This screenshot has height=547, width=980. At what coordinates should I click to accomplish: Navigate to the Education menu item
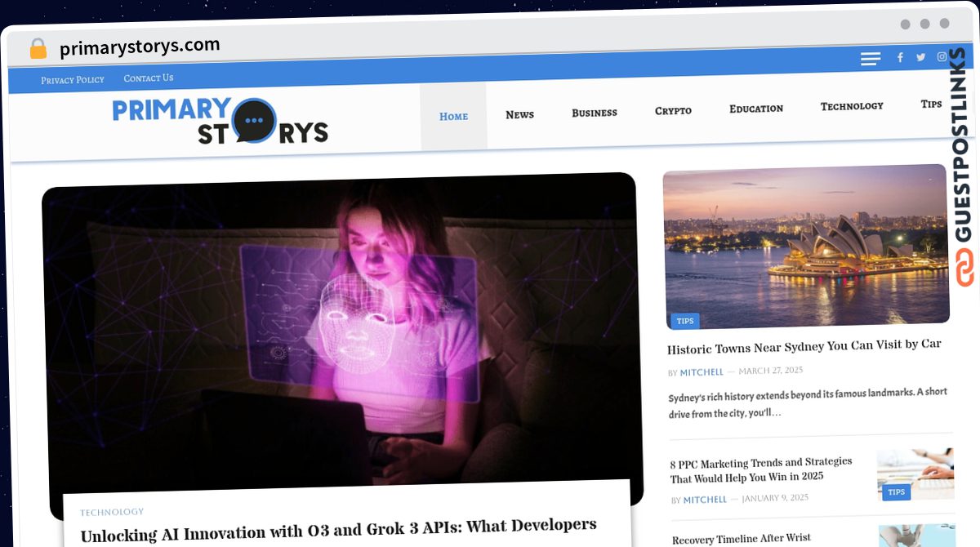point(755,108)
